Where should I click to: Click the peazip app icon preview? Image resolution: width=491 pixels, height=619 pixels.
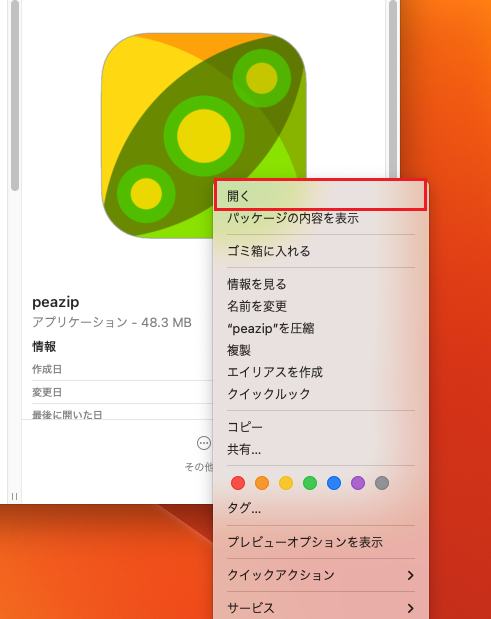[204, 135]
